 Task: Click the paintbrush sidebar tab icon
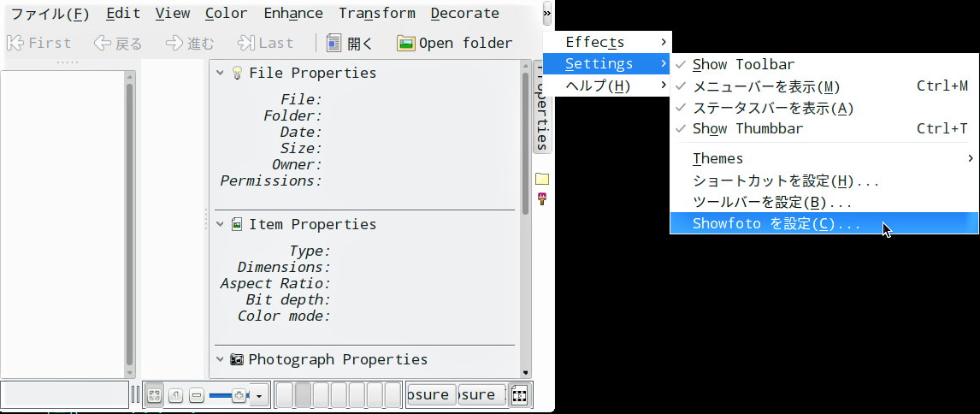point(542,199)
